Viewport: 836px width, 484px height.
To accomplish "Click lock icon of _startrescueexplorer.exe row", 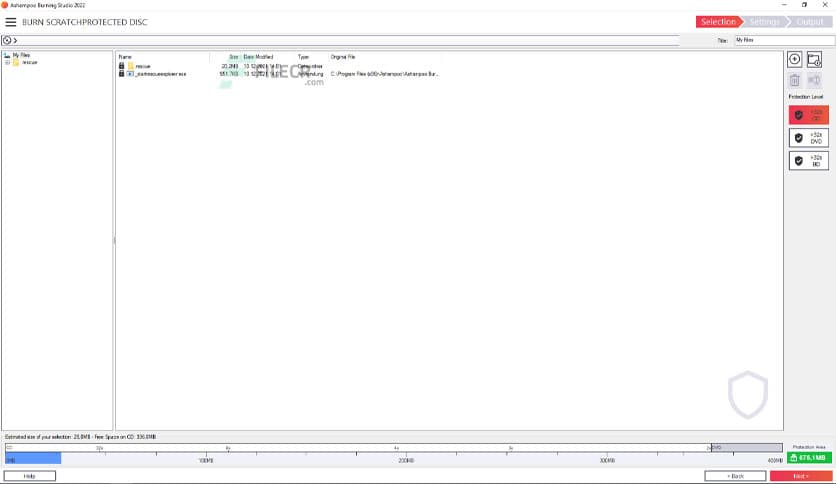I will 121,74.
